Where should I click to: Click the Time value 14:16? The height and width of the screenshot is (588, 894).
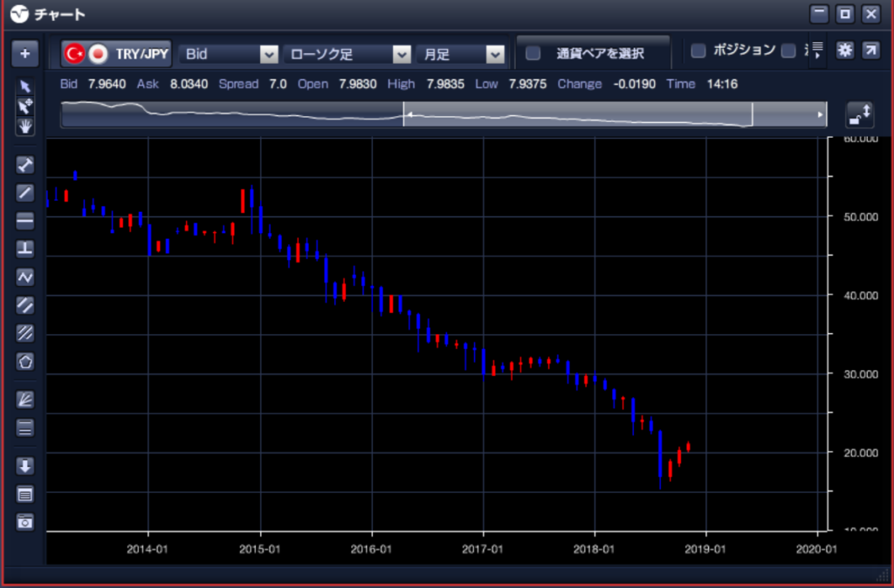click(x=722, y=85)
